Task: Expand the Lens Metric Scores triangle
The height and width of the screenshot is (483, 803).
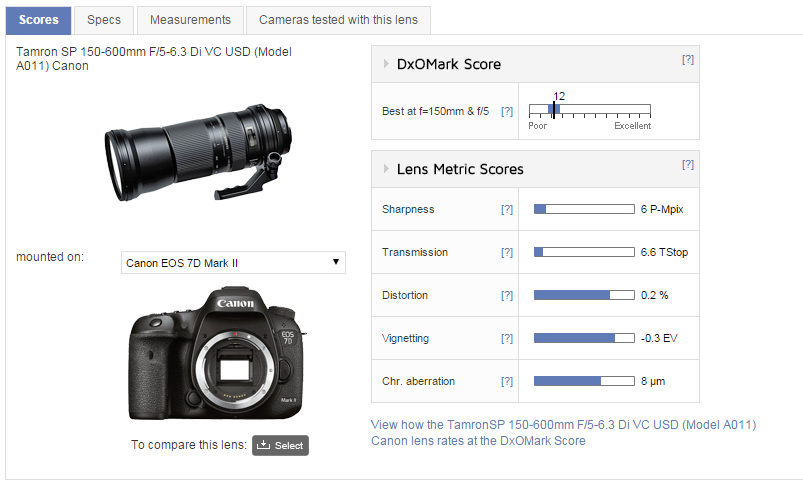Action: pos(386,169)
